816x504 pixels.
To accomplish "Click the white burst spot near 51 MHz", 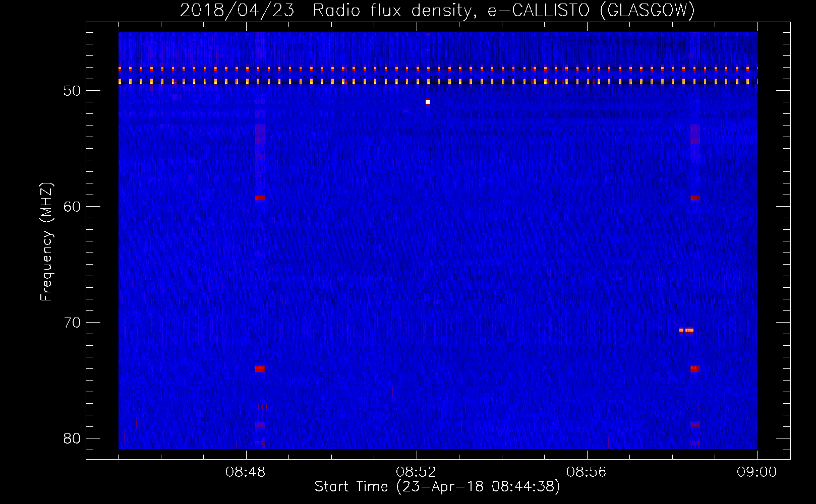I will [428, 102].
